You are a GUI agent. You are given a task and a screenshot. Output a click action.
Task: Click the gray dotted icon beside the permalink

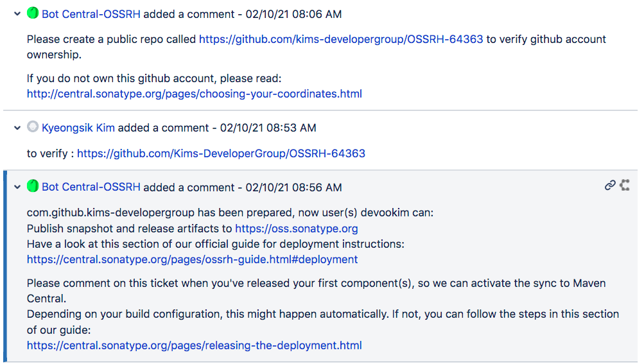tap(625, 186)
